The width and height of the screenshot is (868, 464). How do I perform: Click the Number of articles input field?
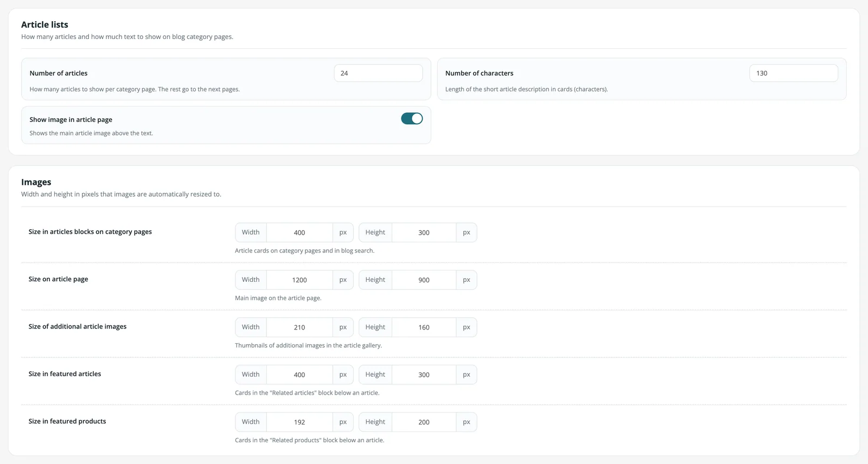point(378,73)
